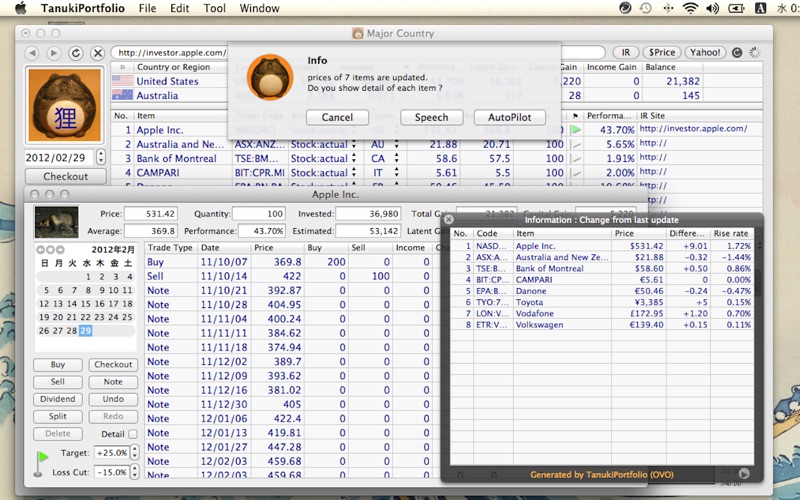This screenshot has width=800, height=500.
Task: Click Cancel in the Info dialog
Action: [x=337, y=117]
